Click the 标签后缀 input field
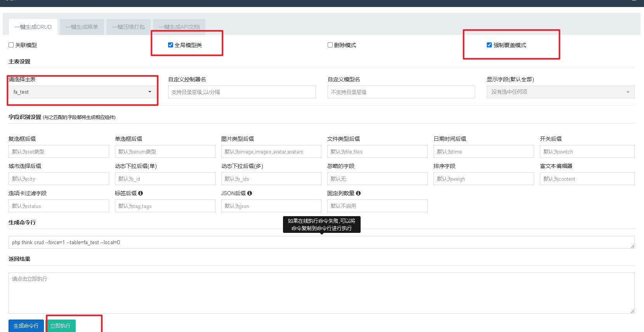The height and width of the screenshot is (332, 644). (x=165, y=206)
